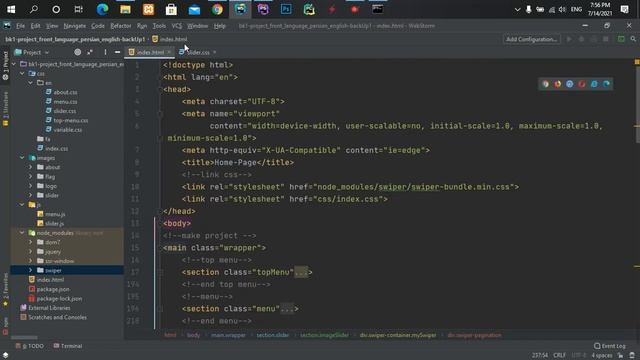
Task: Open the VCS menu
Action: 176,26
